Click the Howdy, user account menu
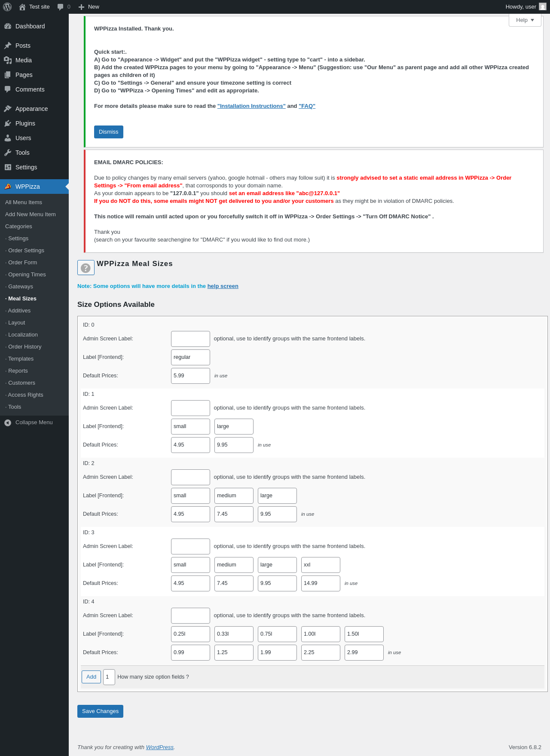 point(526,7)
